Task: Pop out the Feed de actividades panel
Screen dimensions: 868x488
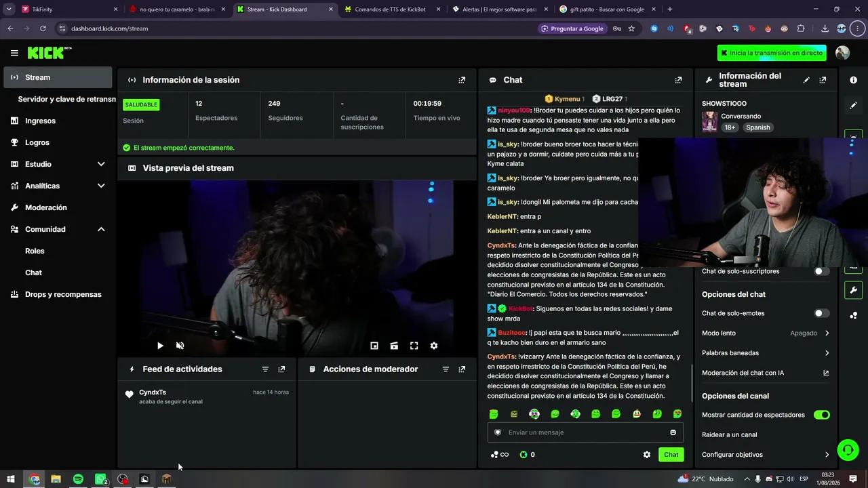Action: point(281,369)
